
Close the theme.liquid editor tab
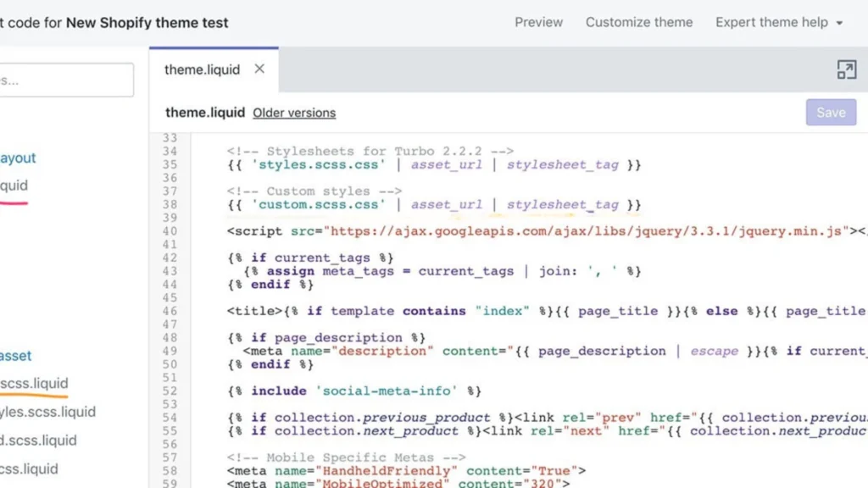click(259, 69)
